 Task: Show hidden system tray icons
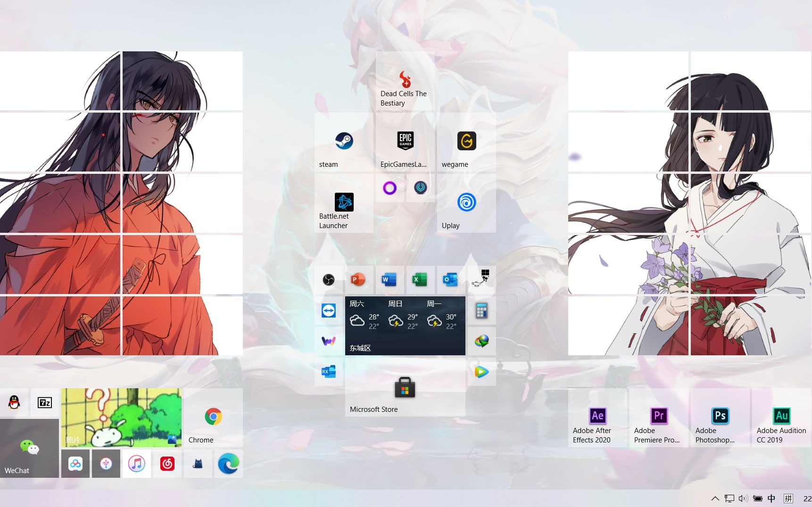coord(715,499)
